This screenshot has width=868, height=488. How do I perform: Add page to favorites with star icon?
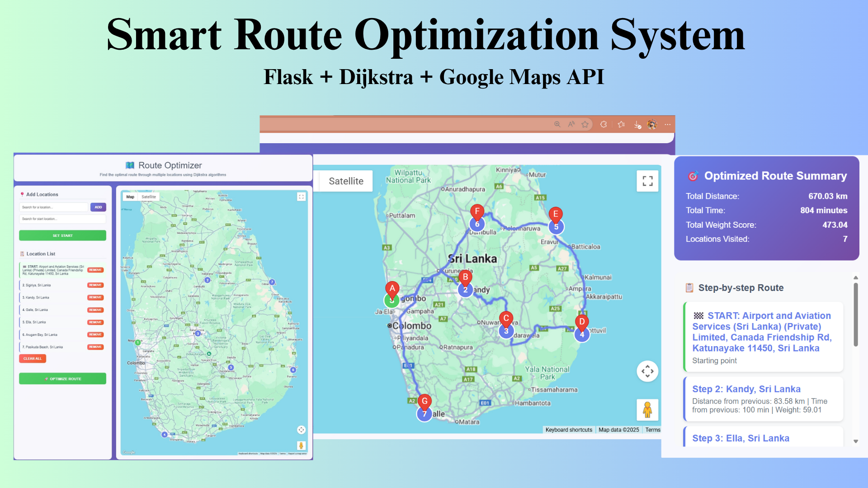(x=585, y=124)
